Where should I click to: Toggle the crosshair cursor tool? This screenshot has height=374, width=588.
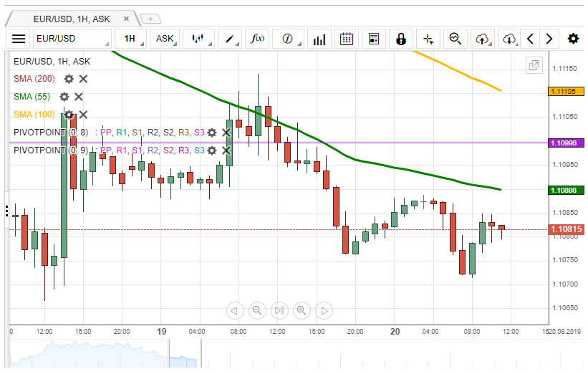(x=428, y=39)
